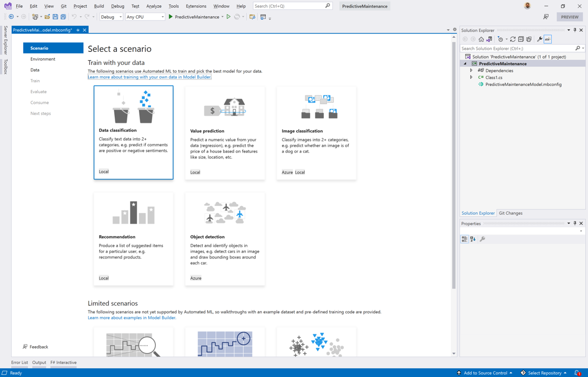Collapse the PredictiveMaintenance project node
The height and width of the screenshot is (377, 588).
click(x=465, y=64)
